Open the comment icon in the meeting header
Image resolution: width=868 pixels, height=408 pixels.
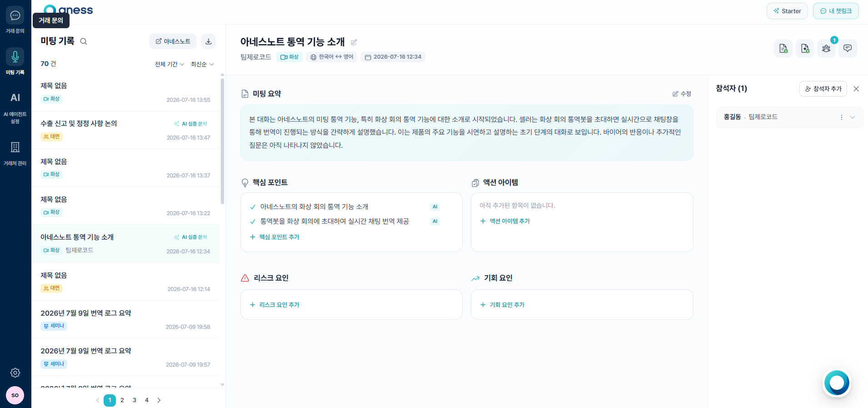pos(848,48)
